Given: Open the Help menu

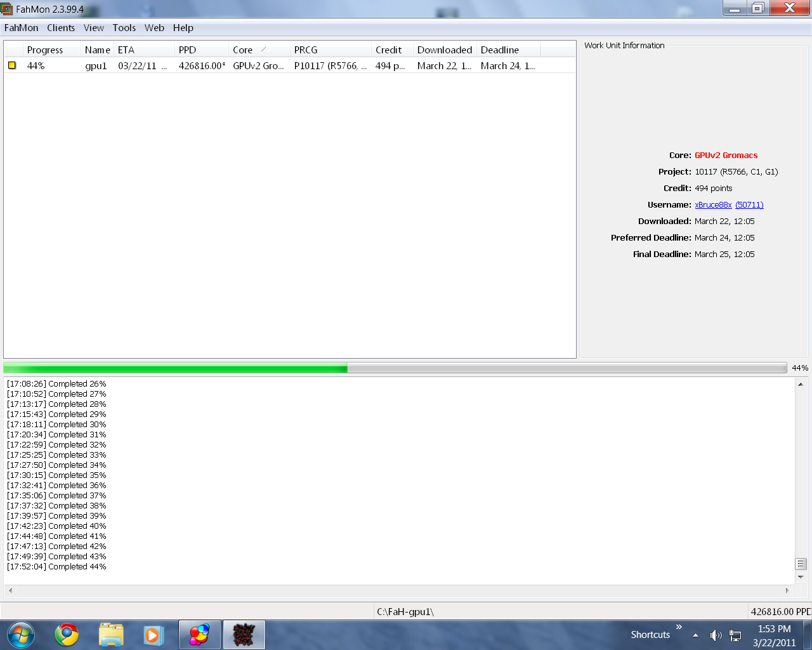Looking at the screenshot, I should coord(183,28).
